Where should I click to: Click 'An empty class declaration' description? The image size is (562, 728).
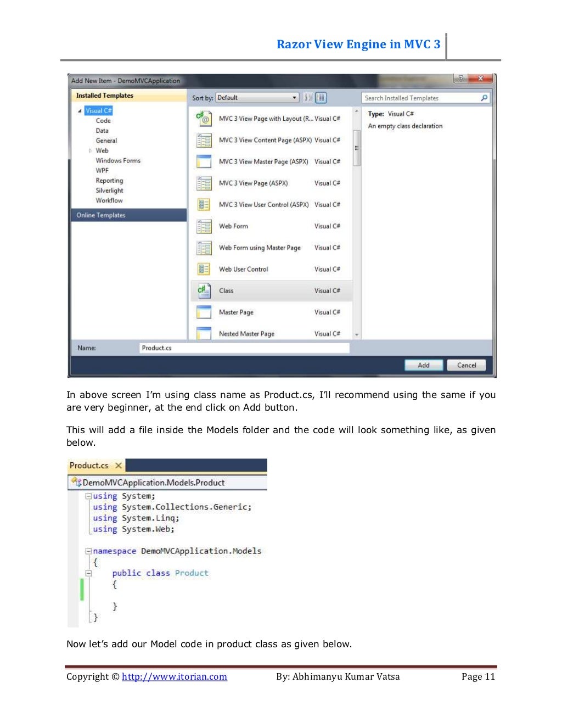tap(405, 126)
